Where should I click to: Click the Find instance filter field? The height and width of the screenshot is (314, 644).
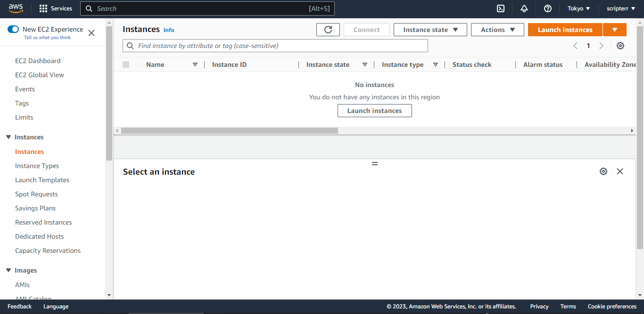pyautogui.click(x=275, y=46)
